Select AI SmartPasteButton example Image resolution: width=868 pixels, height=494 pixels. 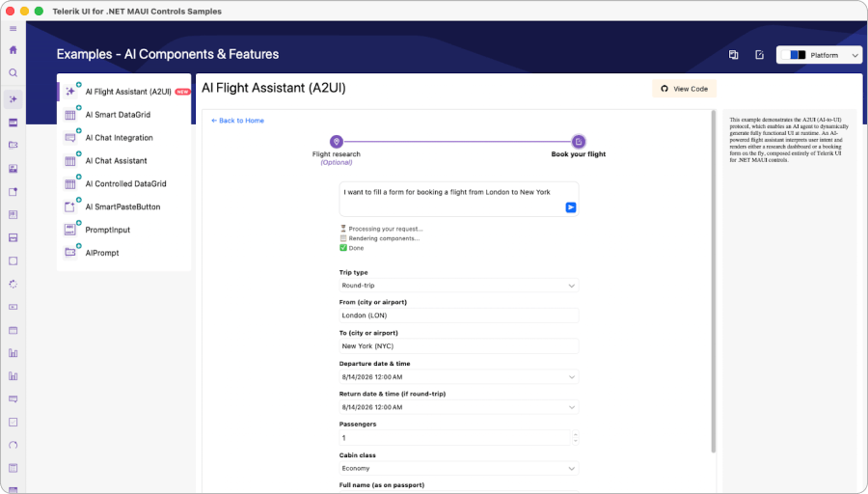pos(124,206)
